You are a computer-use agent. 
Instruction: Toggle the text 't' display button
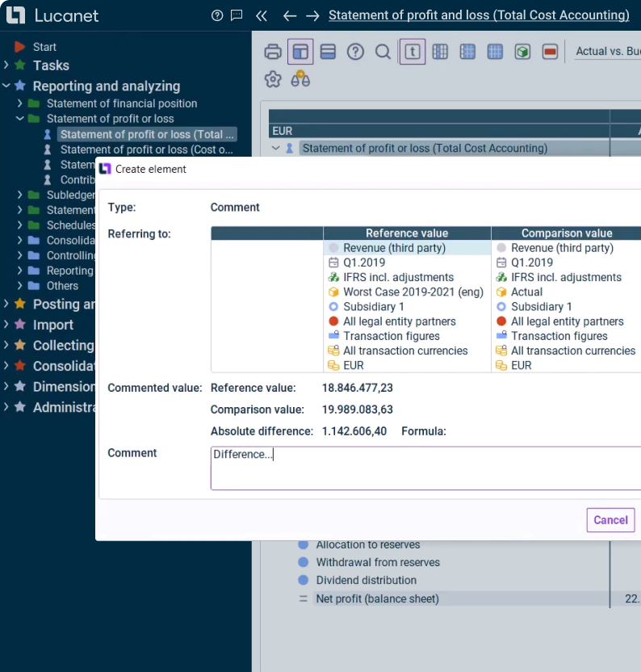coord(412,52)
